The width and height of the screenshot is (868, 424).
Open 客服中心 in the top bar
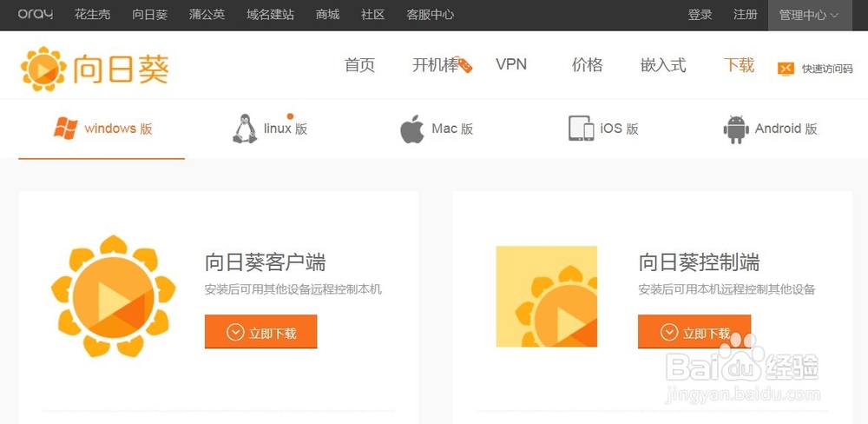pyautogui.click(x=431, y=15)
